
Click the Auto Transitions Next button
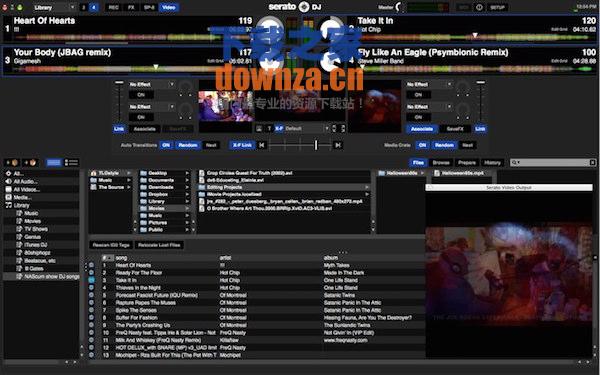pyautogui.click(x=211, y=145)
